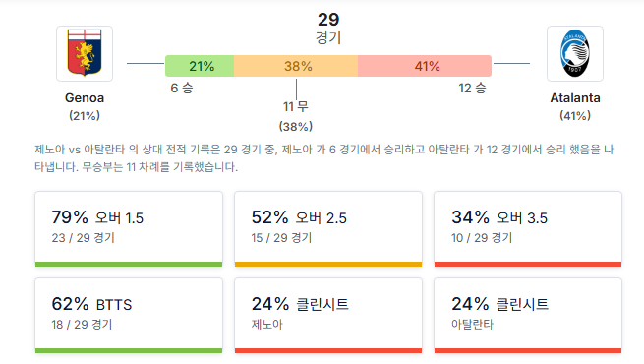
Task: Select the green 21% win segment
Action: 200,66
